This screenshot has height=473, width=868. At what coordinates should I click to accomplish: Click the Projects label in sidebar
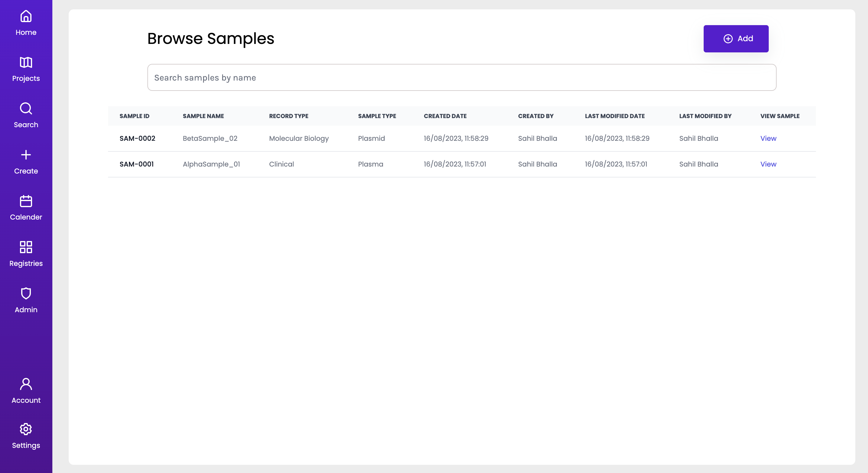(26, 78)
